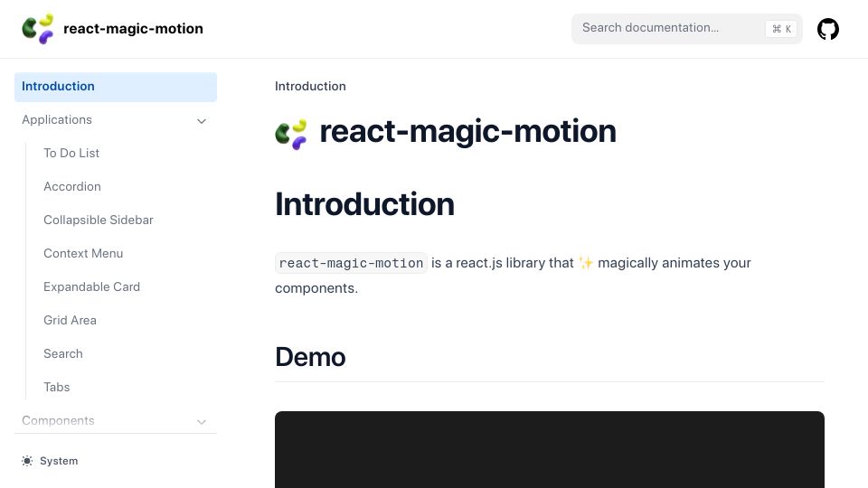Toggle the Components section chevron
Image resolution: width=868 pixels, height=488 pixels.
(x=202, y=422)
